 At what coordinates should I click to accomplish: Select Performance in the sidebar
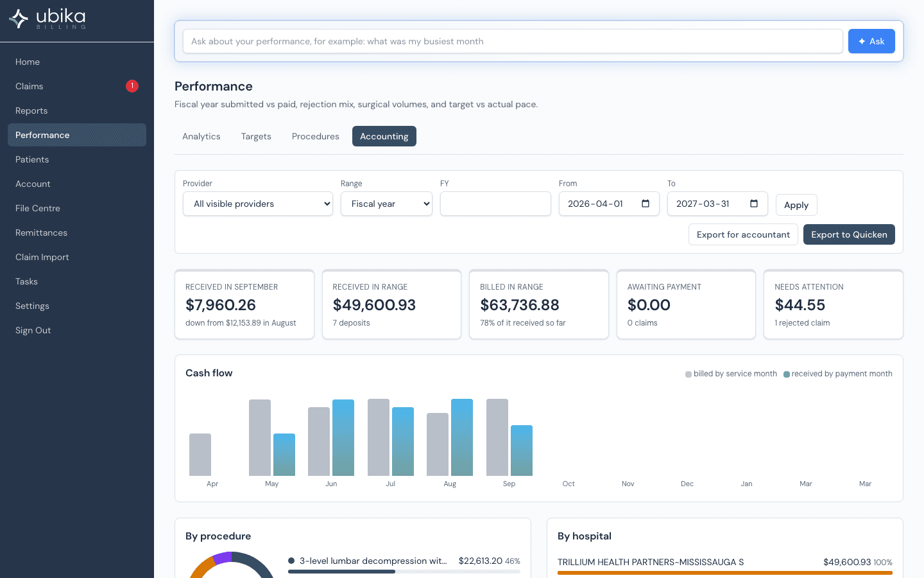[77, 135]
